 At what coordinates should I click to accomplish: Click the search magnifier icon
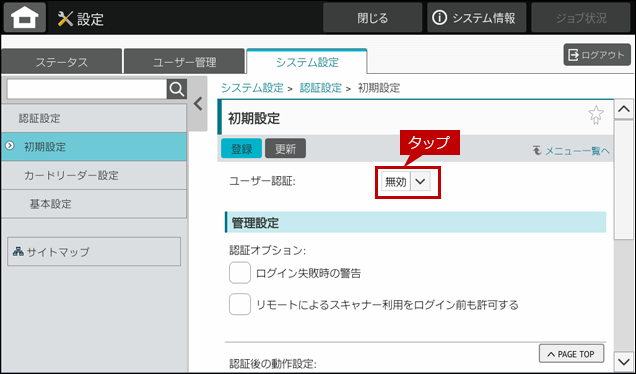177,89
